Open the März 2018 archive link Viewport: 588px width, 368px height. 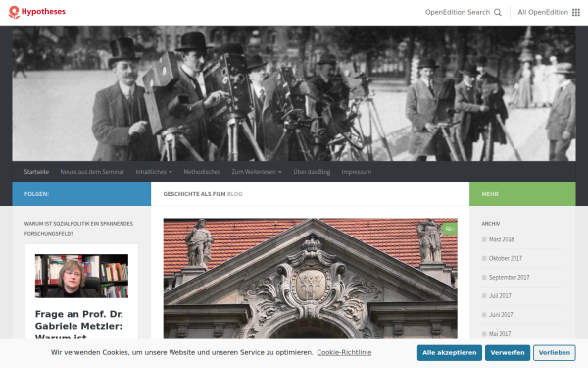tap(501, 239)
